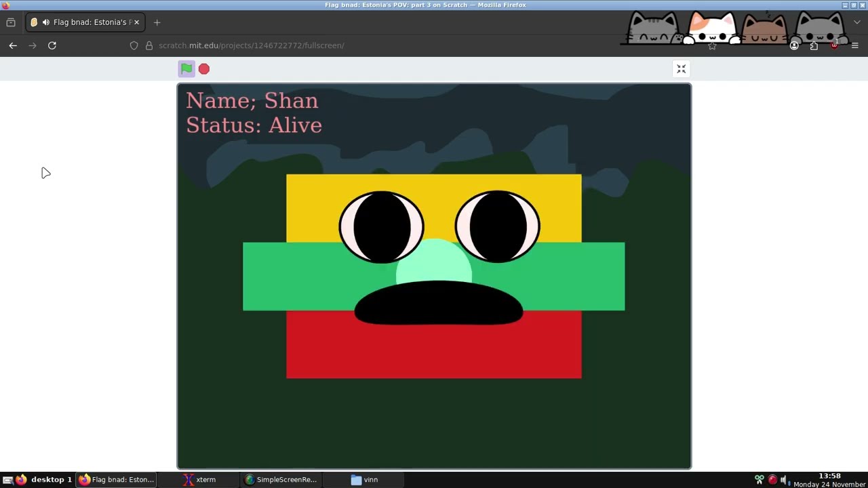Close the Flag bnad: Estonia's tab

[136, 22]
